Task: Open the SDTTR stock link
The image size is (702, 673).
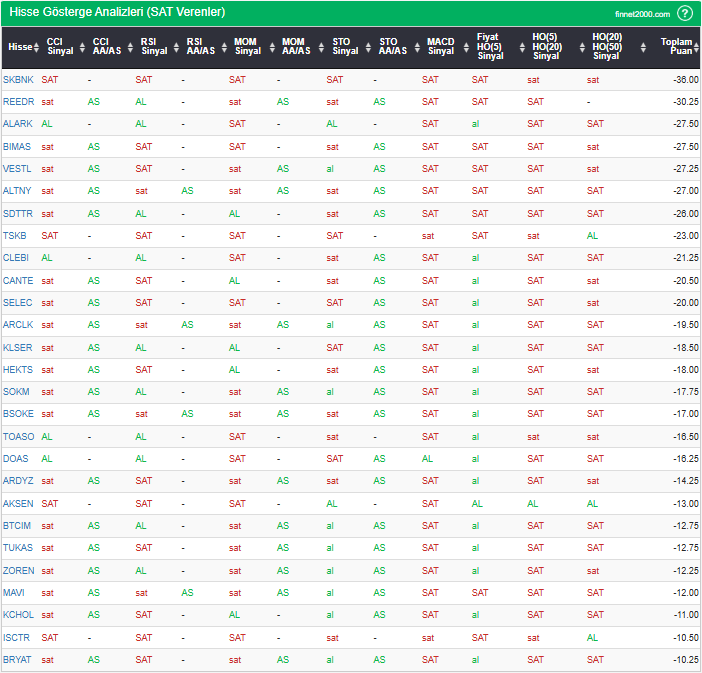Action: (x=18, y=214)
